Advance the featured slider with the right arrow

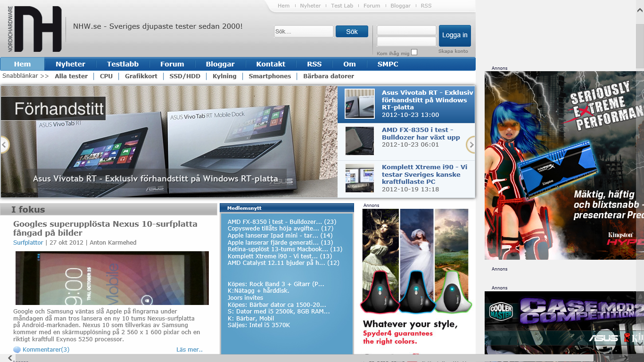point(471,144)
